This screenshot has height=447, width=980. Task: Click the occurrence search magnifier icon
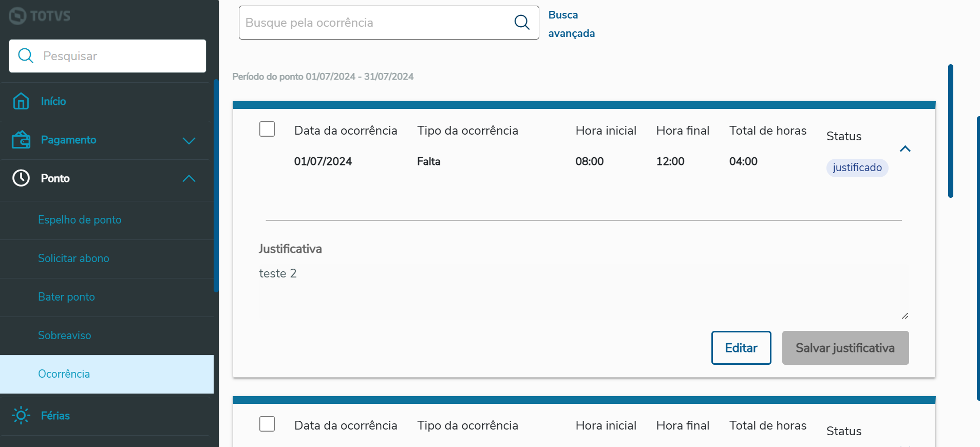522,22
